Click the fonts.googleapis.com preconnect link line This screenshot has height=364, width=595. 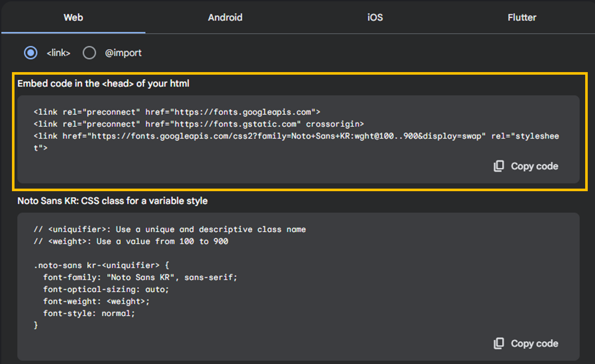pos(177,112)
